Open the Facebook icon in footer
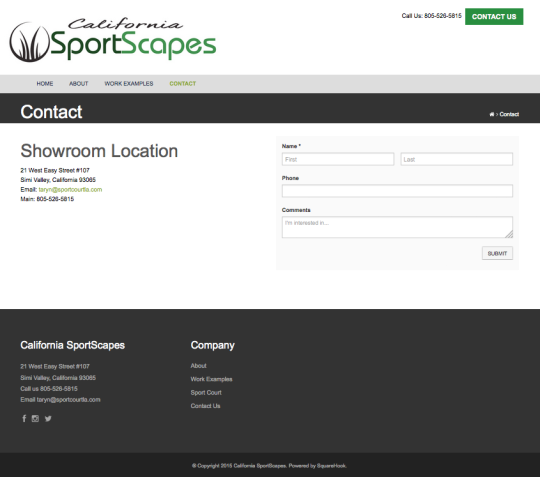Screen dimensions: 540x477 click(x=24, y=418)
